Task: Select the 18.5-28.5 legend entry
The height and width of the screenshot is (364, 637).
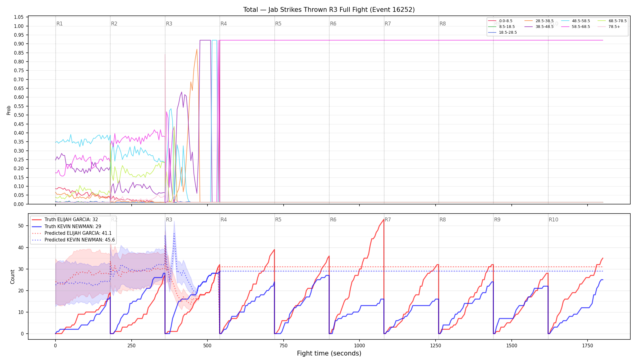Action: (503, 32)
